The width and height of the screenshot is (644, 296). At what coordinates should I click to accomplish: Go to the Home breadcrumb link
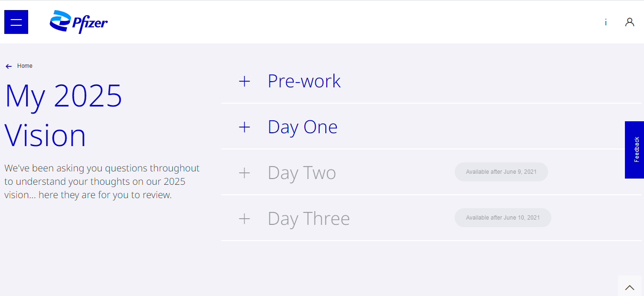coord(25,66)
